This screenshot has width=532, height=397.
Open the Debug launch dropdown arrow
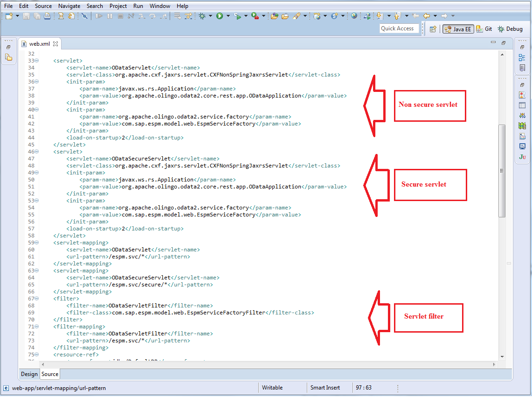click(210, 16)
